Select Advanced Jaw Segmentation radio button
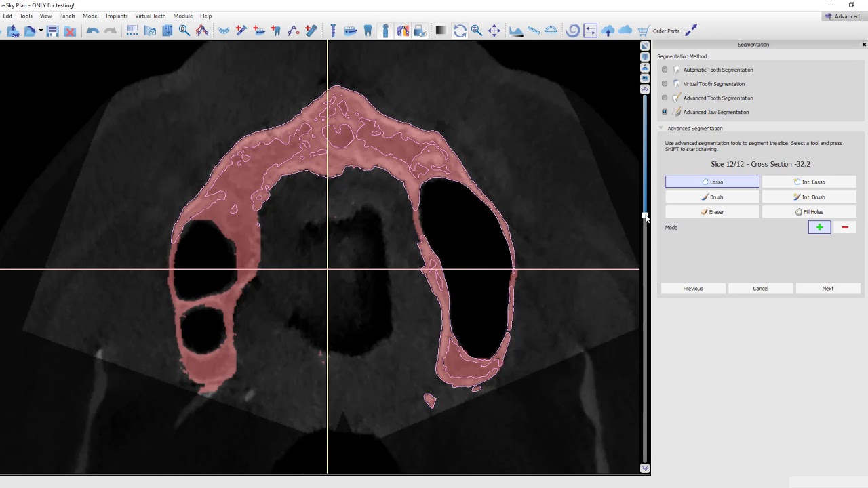The width and height of the screenshot is (868, 488). pyautogui.click(x=665, y=112)
